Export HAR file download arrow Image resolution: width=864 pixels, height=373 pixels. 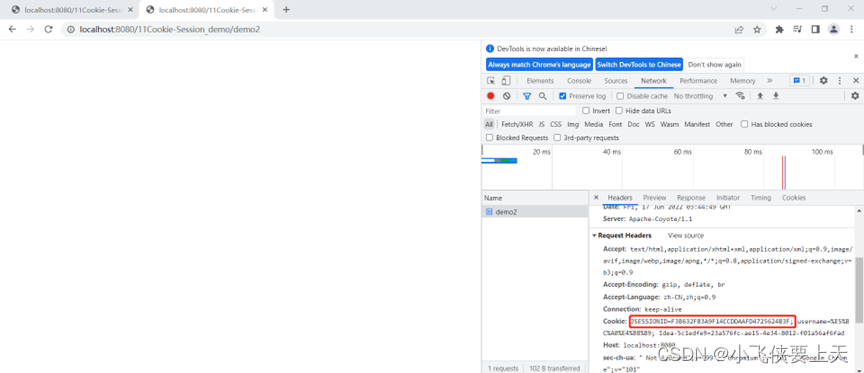(x=776, y=96)
